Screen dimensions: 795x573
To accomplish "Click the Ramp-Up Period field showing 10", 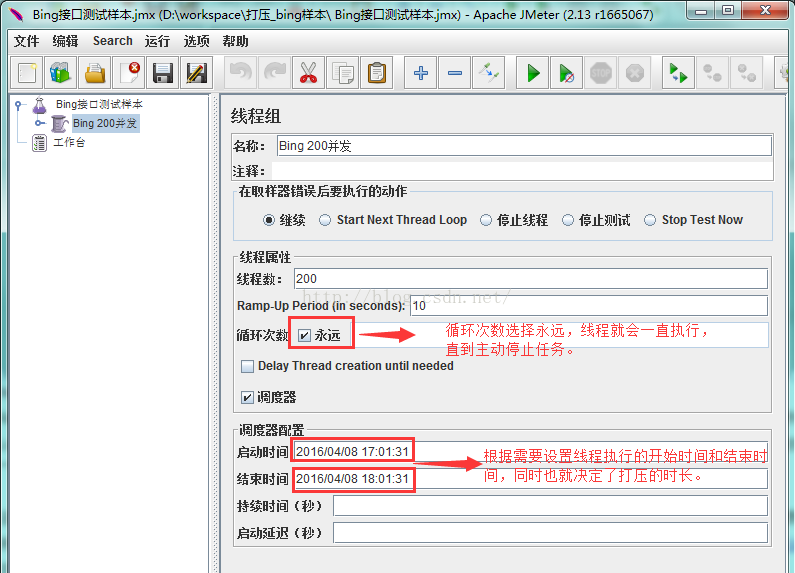I will tap(589, 306).
